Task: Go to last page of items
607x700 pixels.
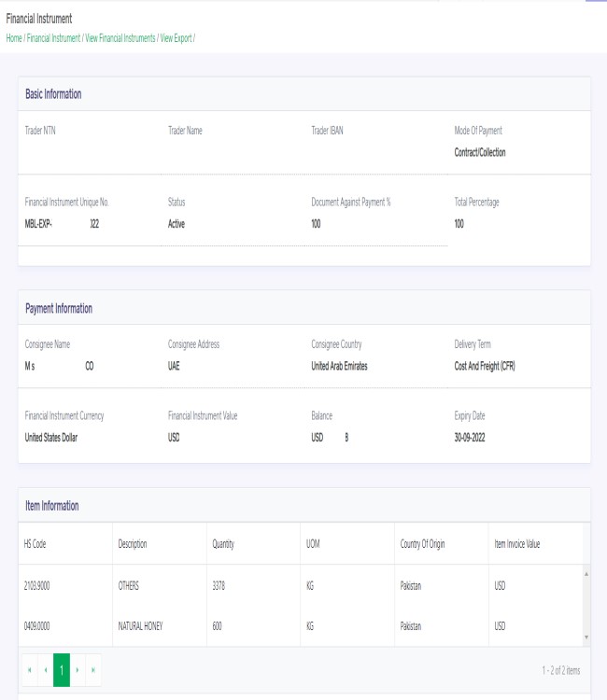Action: tap(92, 669)
